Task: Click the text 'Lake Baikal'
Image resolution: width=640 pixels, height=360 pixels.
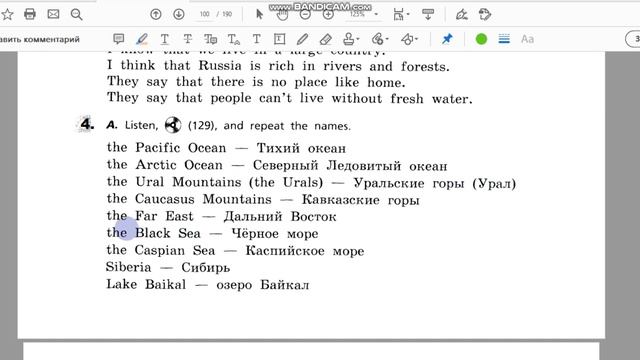Action: tap(146, 284)
